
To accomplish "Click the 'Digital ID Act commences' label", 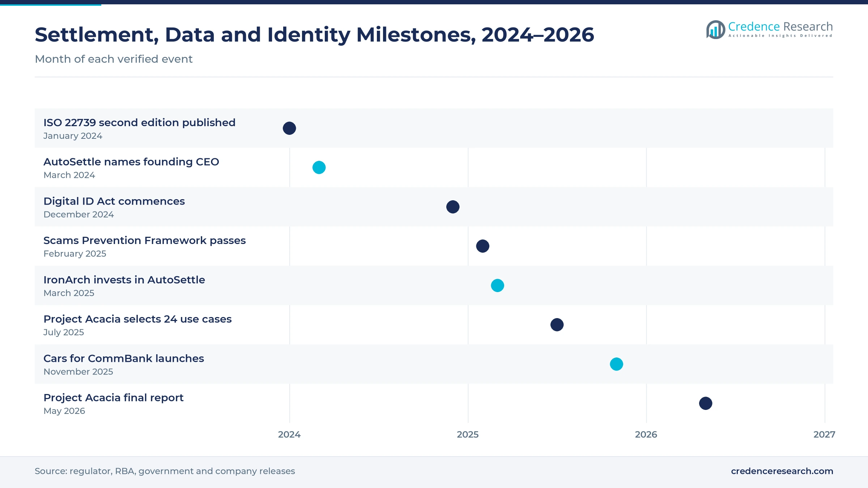I will pyautogui.click(x=114, y=201).
